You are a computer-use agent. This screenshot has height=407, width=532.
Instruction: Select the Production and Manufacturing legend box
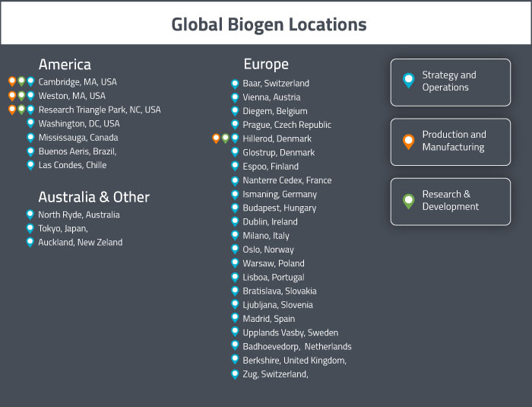(450, 142)
